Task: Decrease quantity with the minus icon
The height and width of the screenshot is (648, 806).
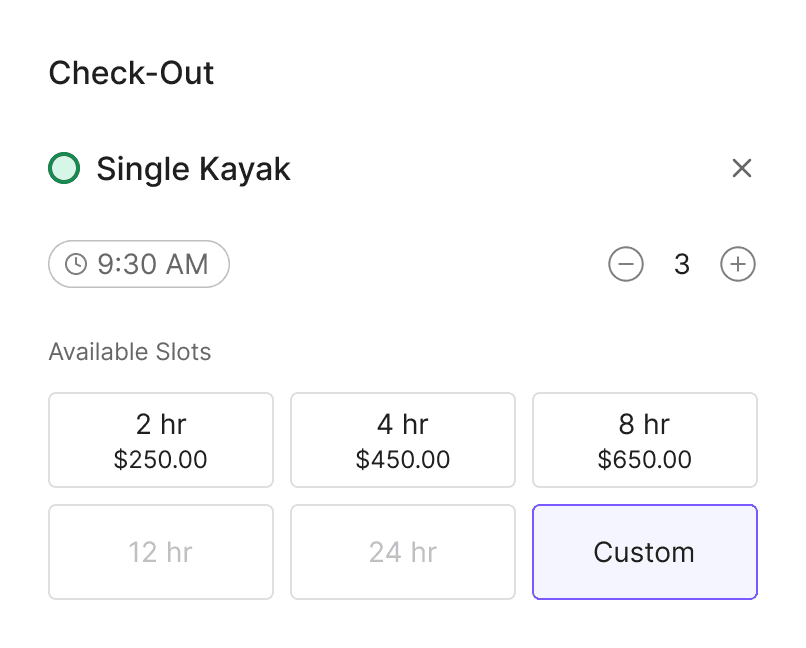Action: point(626,265)
